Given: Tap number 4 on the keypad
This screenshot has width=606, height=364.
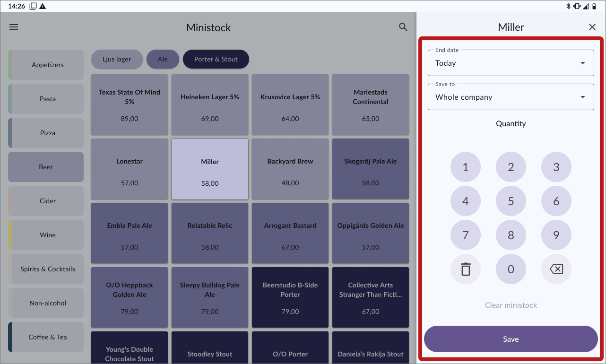Looking at the screenshot, I should tap(466, 201).
